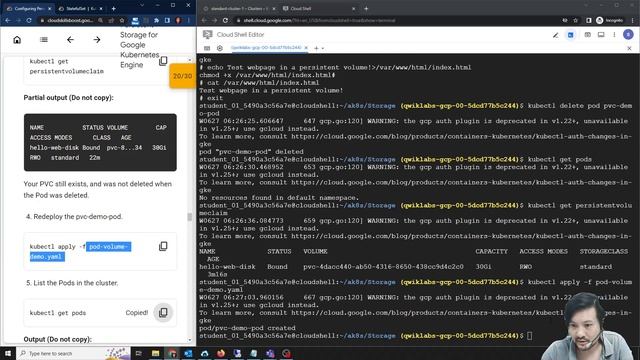Screen dimensions: 640x360
Task: Copy the kubectl apply pod-volume-demo command
Action: pyautogui.click(x=163, y=246)
